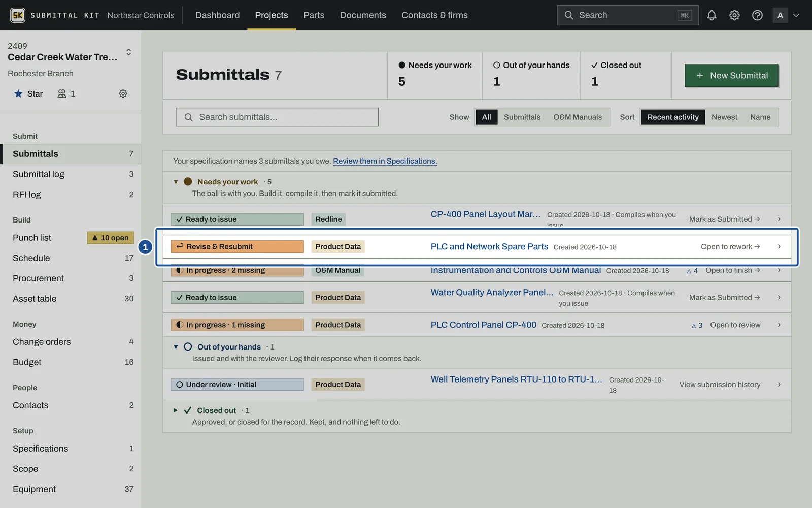Image resolution: width=812 pixels, height=508 pixels.
Task: Open the PLC Control Panel CP-400 row chevron
Action: pyautogui.click(x=779, y=325)
